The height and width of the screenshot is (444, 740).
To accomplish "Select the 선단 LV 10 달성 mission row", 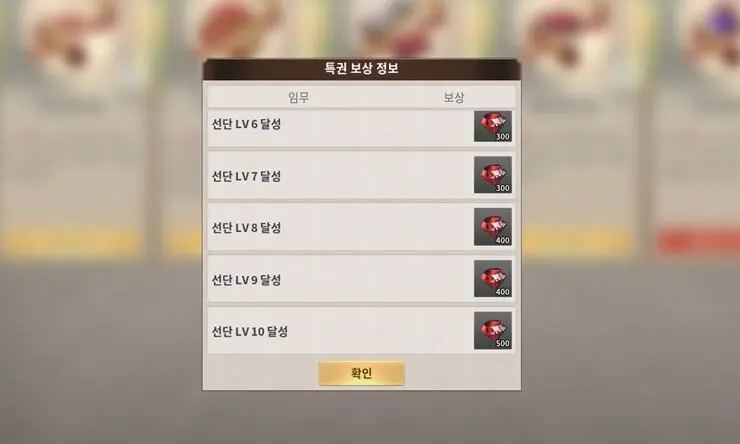I will (361, 331).
